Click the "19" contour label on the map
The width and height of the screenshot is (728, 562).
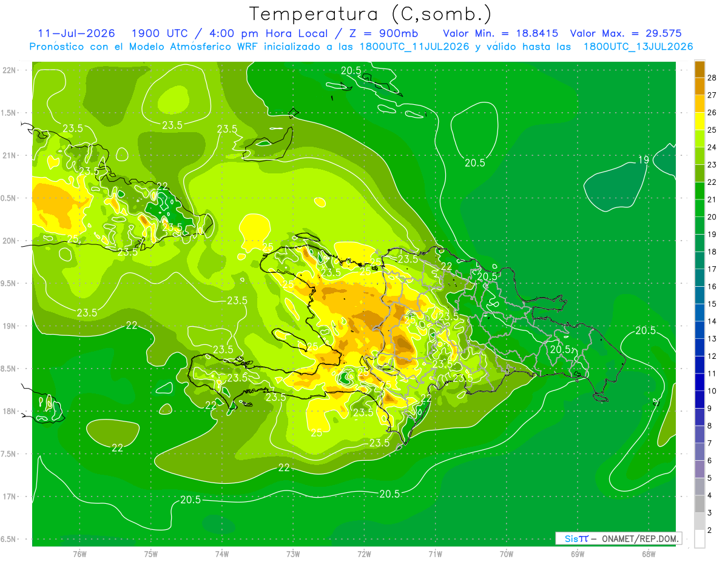(x=644, y=160)
